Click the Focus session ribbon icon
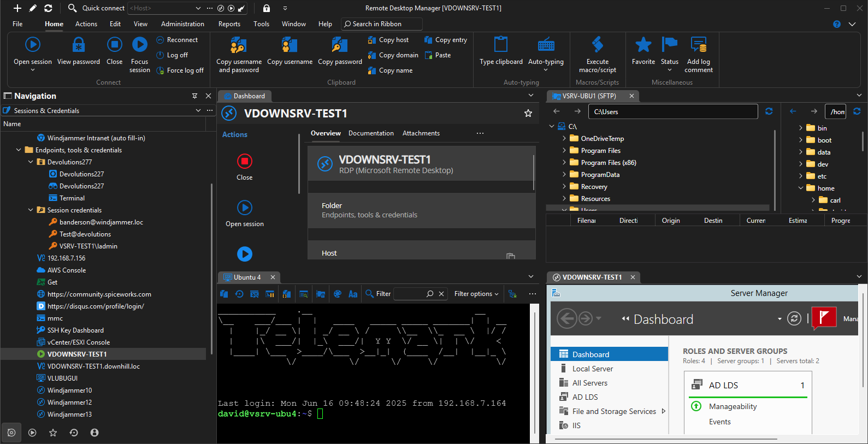This screenshot has height=444, width=868. click(140, 44)
